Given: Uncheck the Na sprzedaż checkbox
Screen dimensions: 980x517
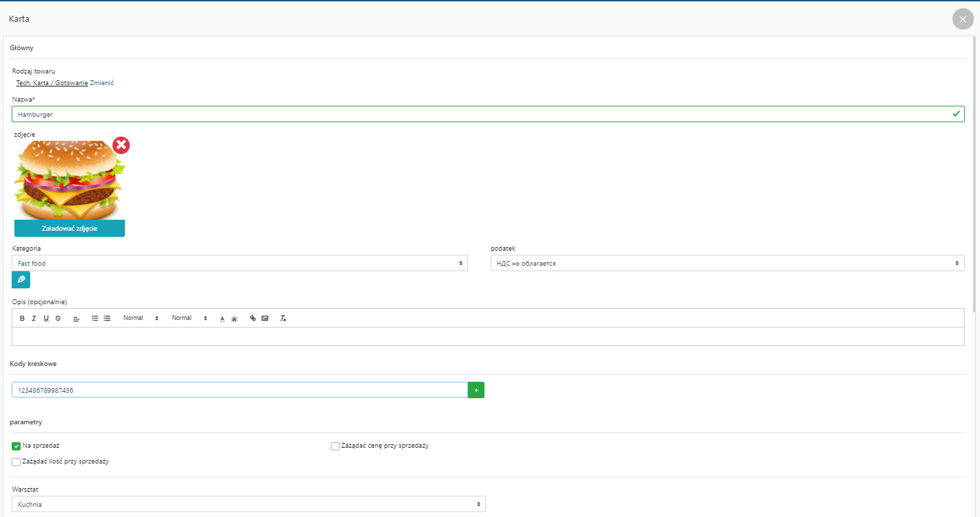Looking at the screenshot, I should [x=16, y=446].
